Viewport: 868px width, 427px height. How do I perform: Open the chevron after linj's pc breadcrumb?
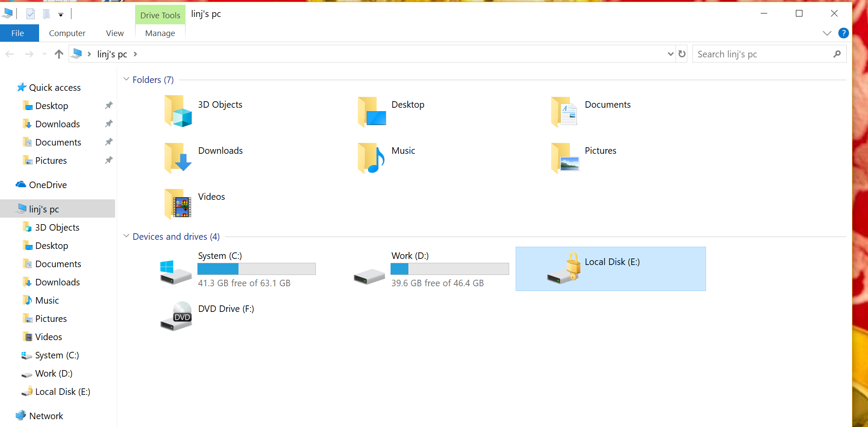[x=135, y=54]
